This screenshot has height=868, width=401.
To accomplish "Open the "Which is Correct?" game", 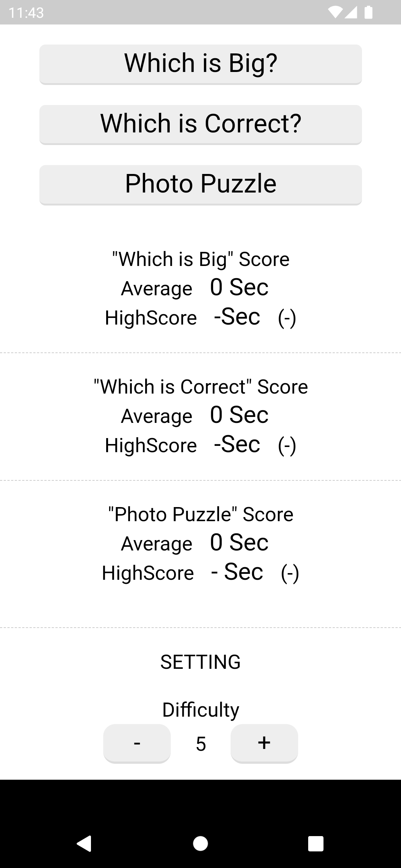I will pyautogui.click(x=200, y=125).
